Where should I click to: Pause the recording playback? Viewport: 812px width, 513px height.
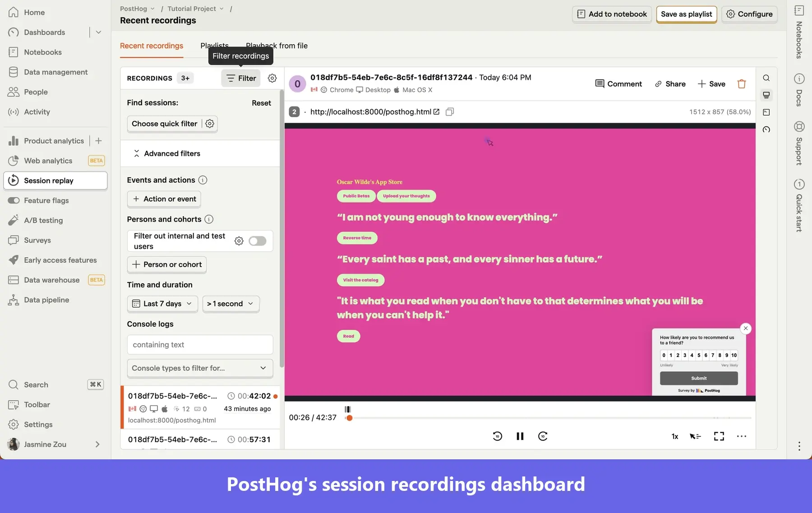(x=520, y=436)
